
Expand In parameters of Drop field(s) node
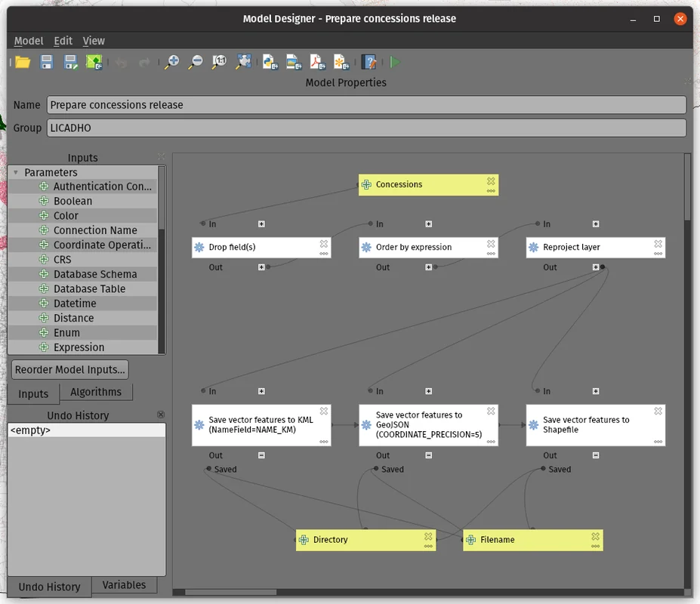[x=261, y=224]
